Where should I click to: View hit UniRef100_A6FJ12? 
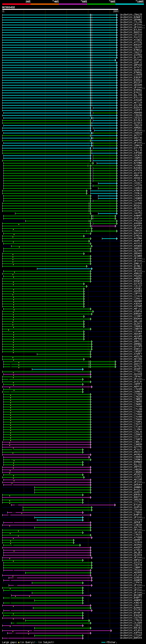(131, 309)
